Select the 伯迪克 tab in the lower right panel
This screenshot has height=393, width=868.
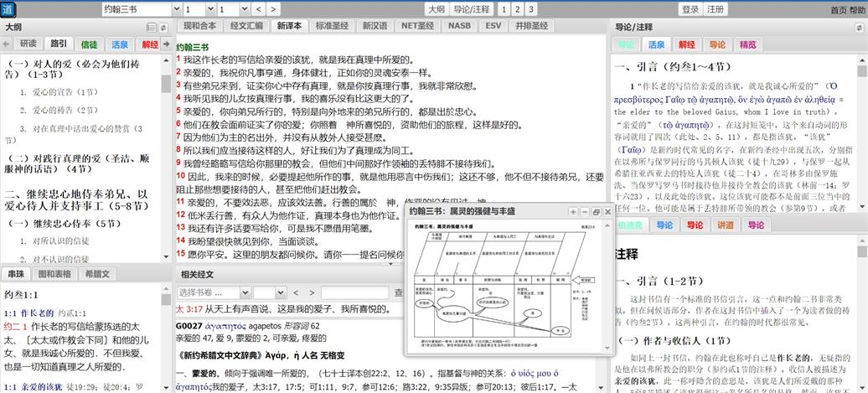tap(629, 225)
